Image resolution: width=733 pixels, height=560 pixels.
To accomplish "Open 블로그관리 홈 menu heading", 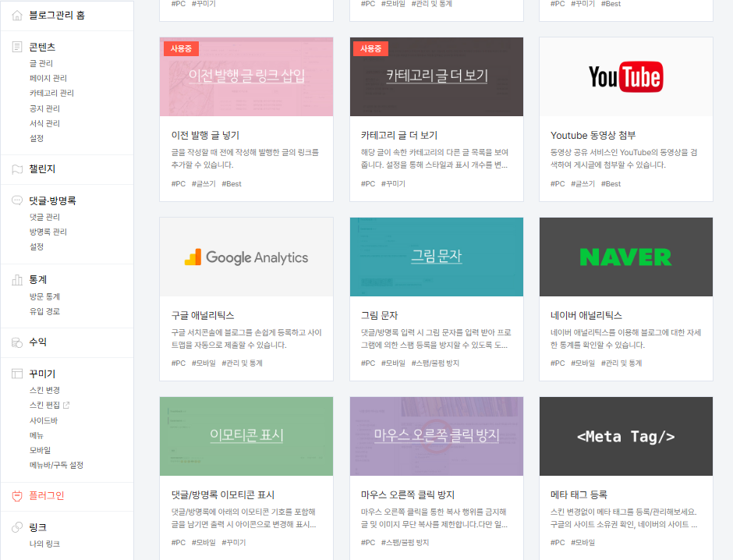I will (x=57, y=16).
